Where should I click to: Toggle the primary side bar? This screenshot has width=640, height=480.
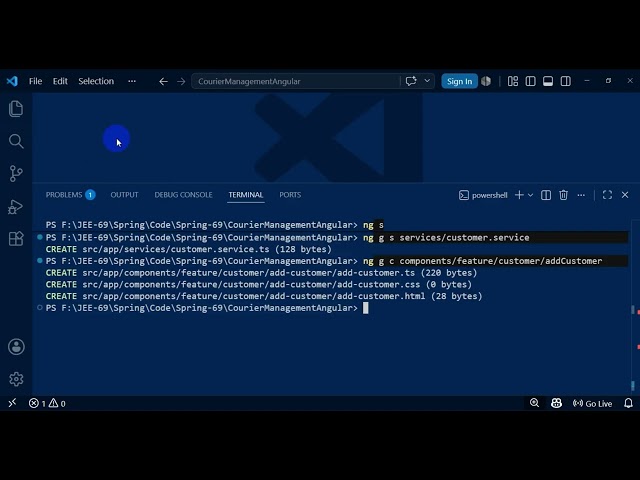point(530,81)
